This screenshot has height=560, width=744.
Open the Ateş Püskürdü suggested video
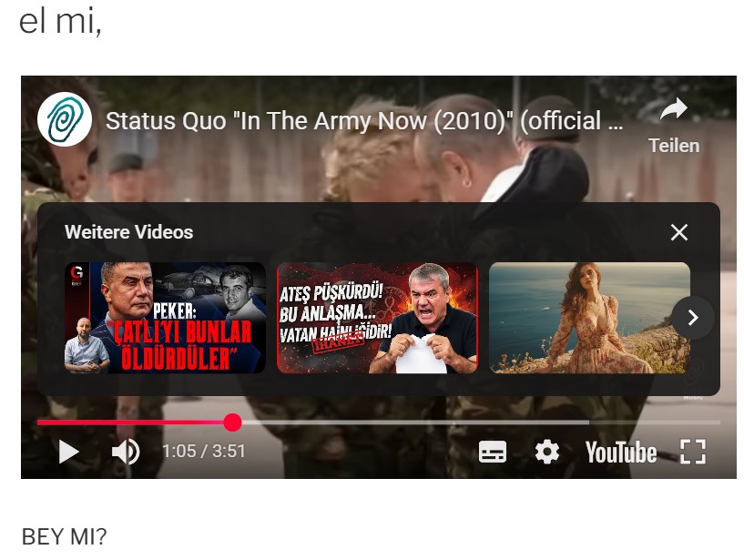pos(377,318)
